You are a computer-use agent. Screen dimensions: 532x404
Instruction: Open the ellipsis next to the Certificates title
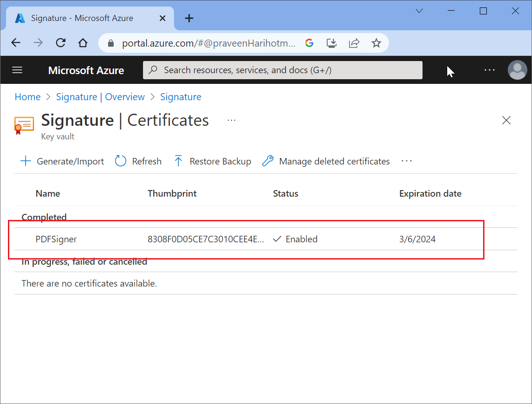[232, 120]
